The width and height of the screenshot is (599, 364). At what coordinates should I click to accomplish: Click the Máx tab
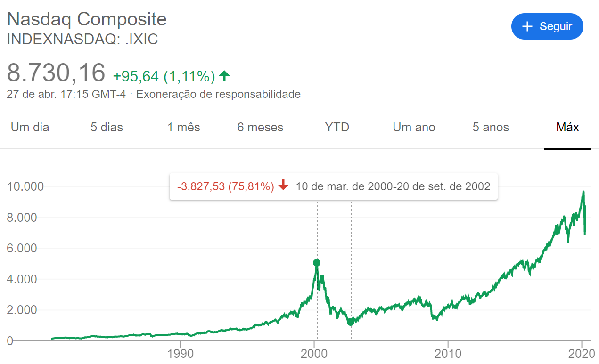[x=567, y=127]
